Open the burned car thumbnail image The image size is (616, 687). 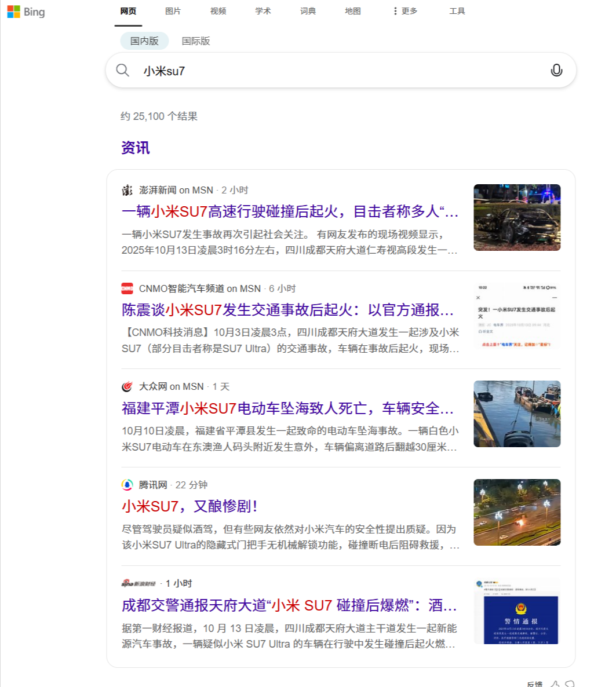click(517, 217)
